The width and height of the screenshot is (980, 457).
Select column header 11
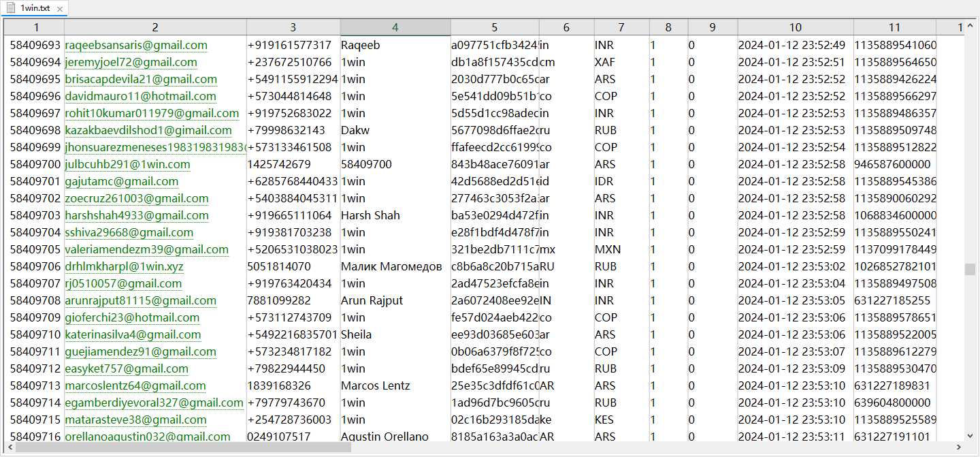pos(894,27)
